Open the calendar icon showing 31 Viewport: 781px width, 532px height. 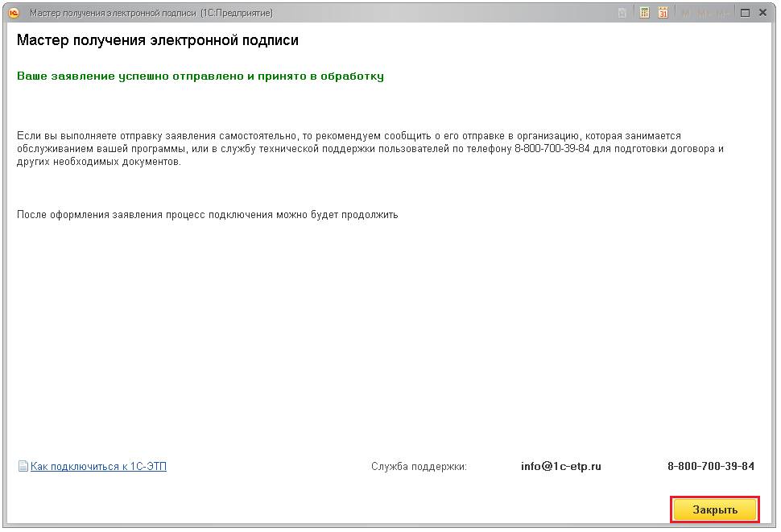click(663, 13)
